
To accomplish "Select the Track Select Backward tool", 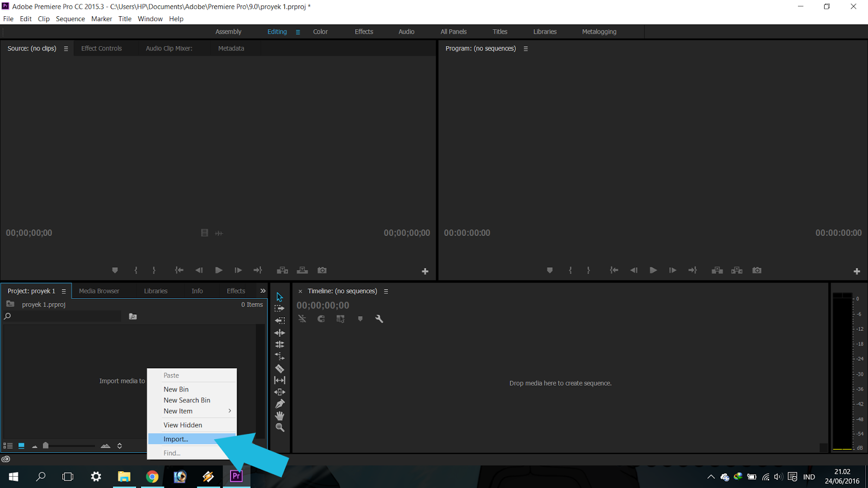I will (279, 320).
